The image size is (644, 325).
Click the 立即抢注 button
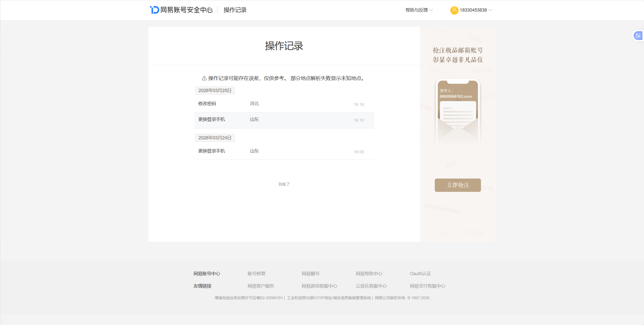tap(458, 185)
